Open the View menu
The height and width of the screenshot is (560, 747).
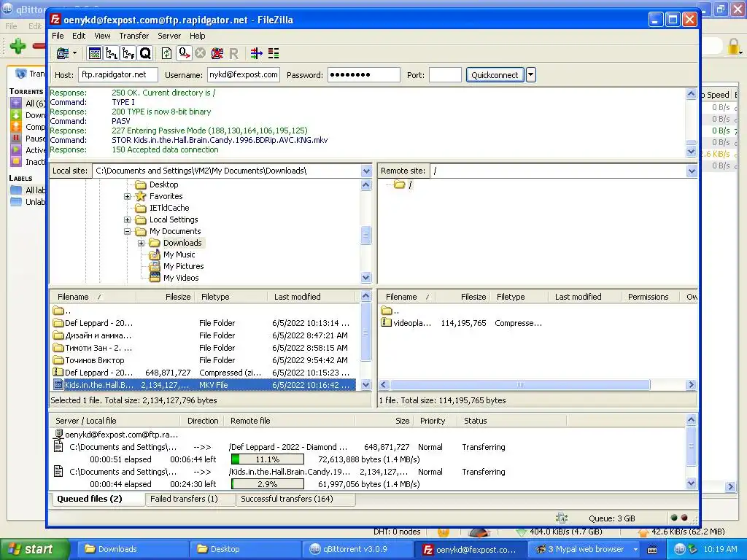click(x=102, y=36)
